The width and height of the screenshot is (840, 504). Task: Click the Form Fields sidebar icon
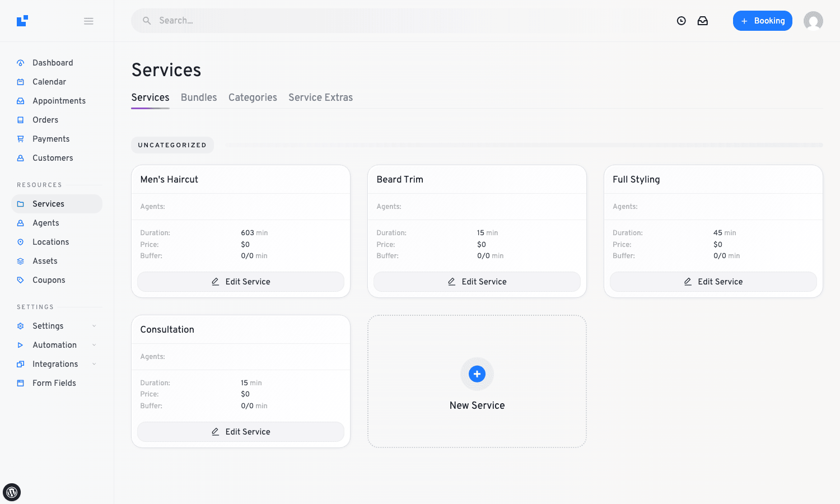[x=21, y=383]
